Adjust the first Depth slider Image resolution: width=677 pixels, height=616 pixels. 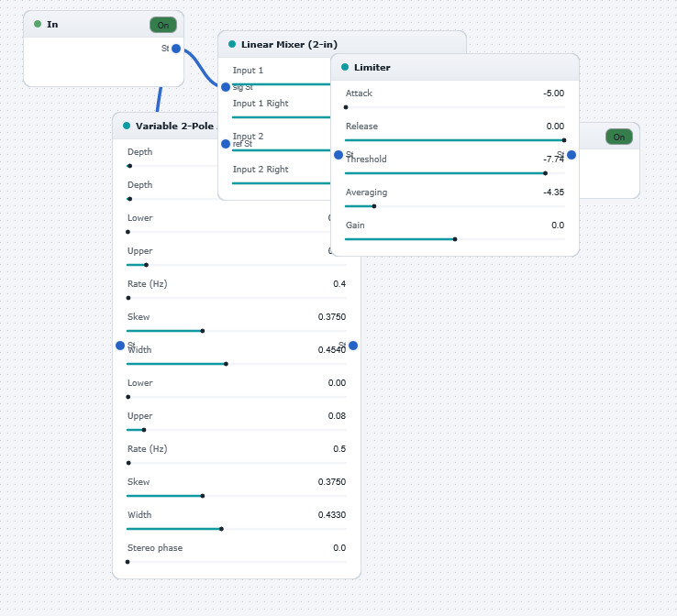pos(172,166)
